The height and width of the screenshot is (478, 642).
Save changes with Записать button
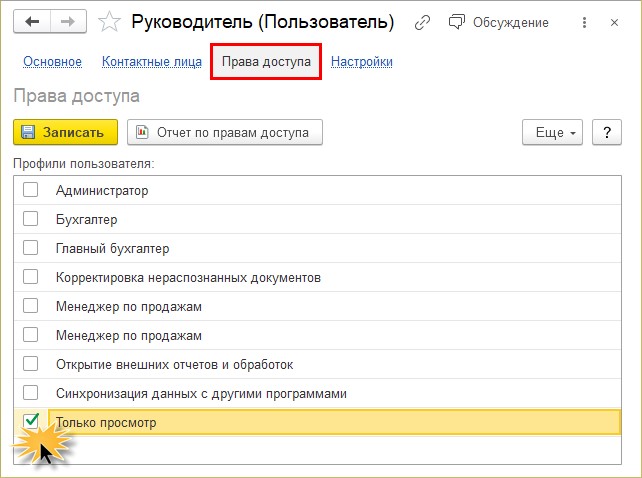click(x=66, y=132)
